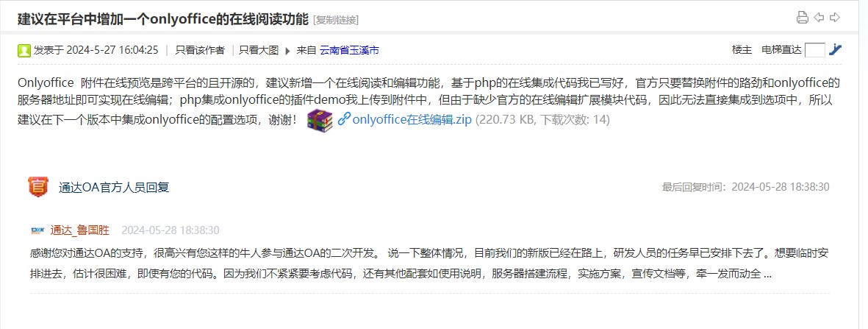
Task: Open the 云南省玉溪市 location link
Action: coord(349,51)
